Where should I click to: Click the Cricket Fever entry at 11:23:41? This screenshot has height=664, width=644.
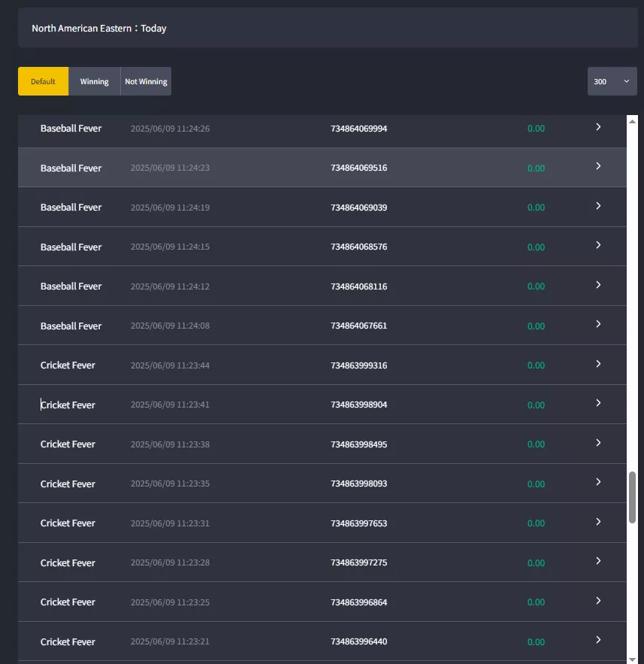coord(322,405)
